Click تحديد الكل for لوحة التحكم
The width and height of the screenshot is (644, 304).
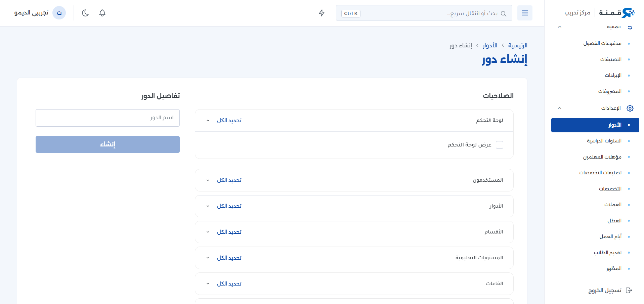[229, 121]
